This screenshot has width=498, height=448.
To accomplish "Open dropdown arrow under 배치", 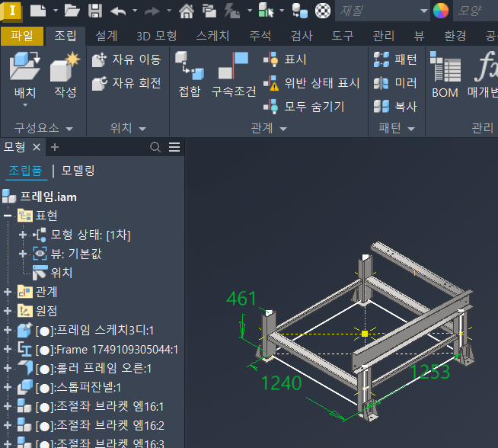I will click(25, 105).
